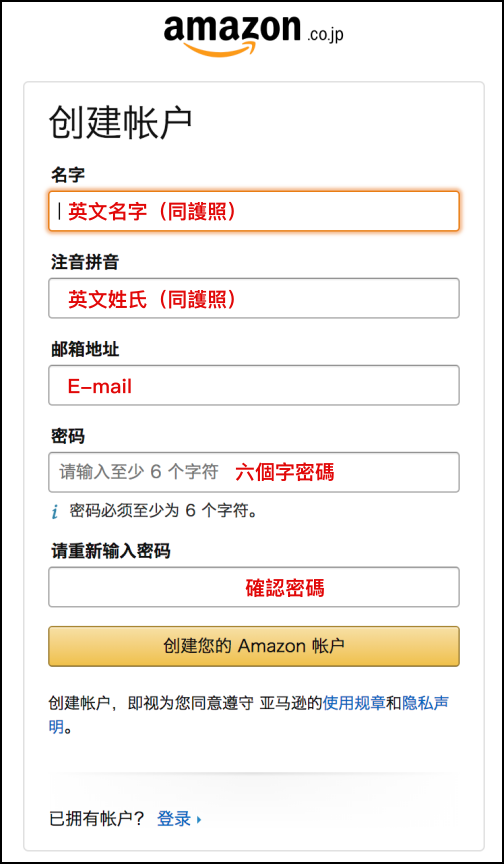Open the 使用规章 terms link
The height and width of the screenshot is (864, 504).
pos(354,704)
